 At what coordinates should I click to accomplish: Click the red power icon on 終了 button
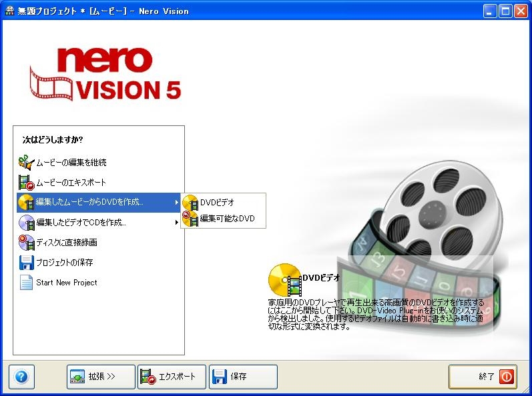(506, 377)
